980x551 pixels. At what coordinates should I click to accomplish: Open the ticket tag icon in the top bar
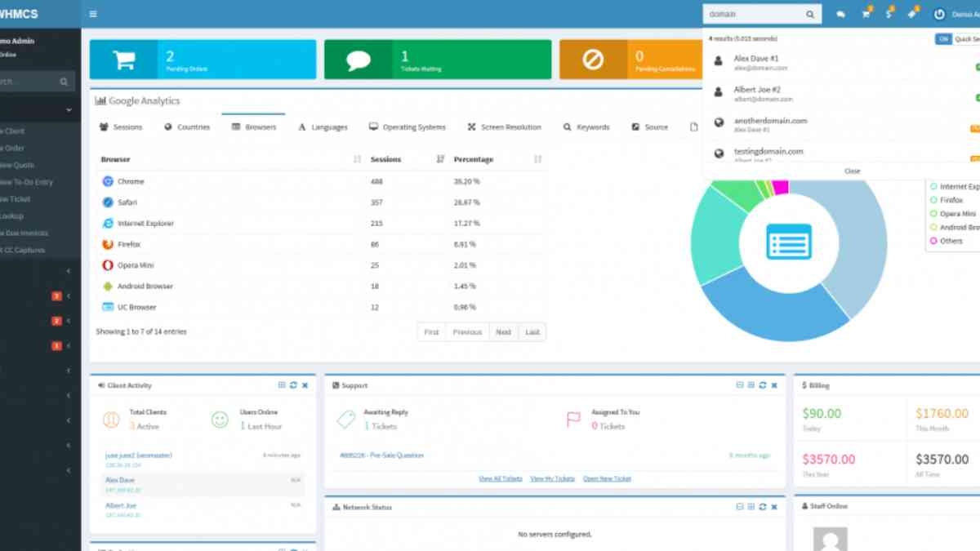tap(912, 15)
